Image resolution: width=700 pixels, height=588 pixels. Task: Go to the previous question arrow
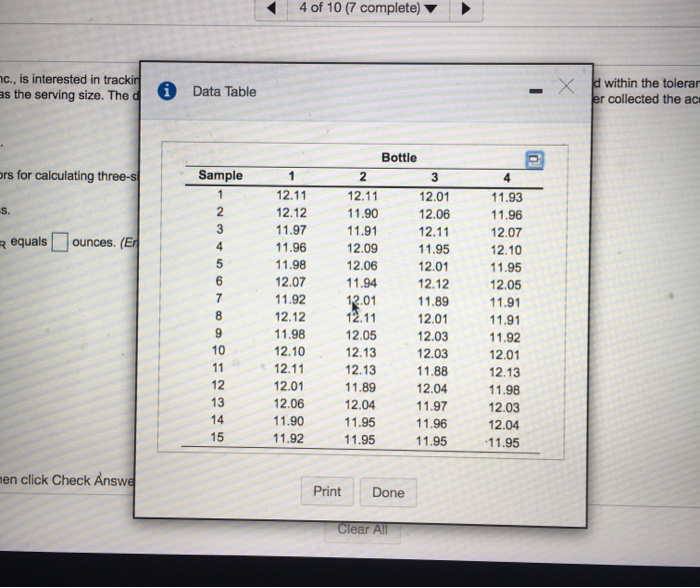tap(271, 8)
